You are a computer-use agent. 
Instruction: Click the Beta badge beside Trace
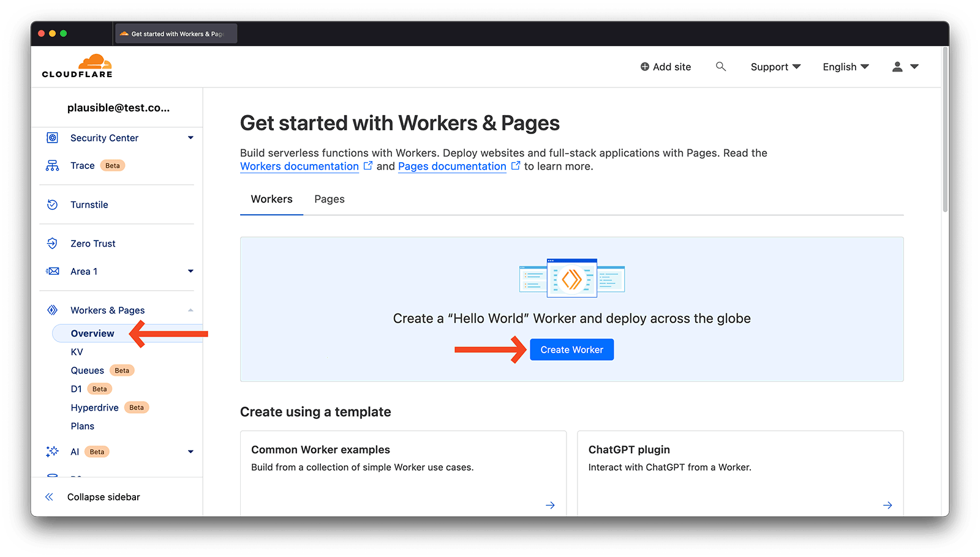tap(113, 165)
